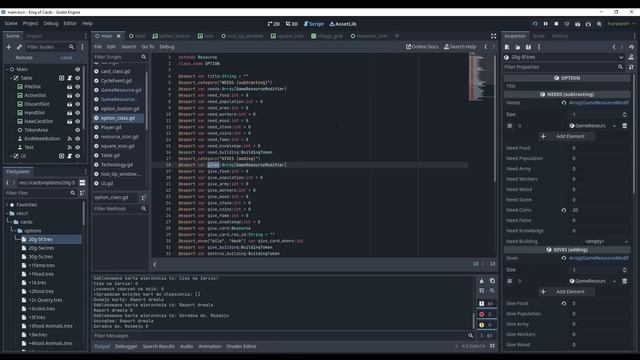Collapse the Table node in scene tree
Screen dimensions: 640x360
pyautogui.click(x=11, y=78)
